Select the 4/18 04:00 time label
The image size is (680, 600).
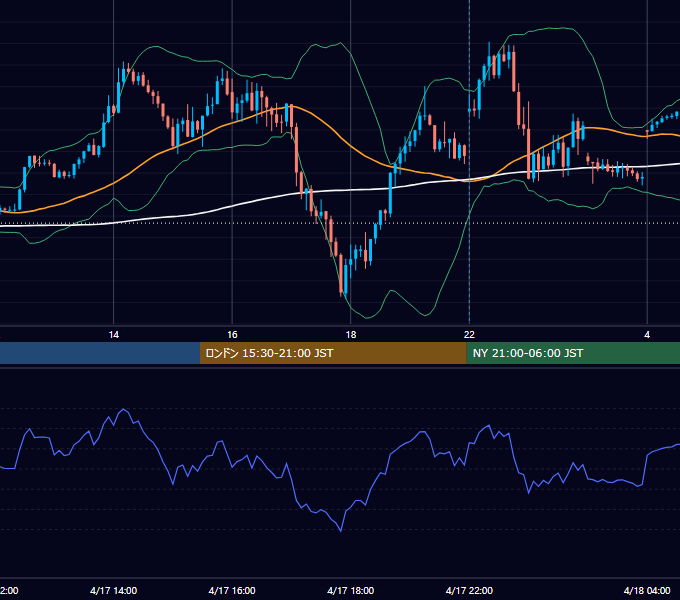[647, 590]
